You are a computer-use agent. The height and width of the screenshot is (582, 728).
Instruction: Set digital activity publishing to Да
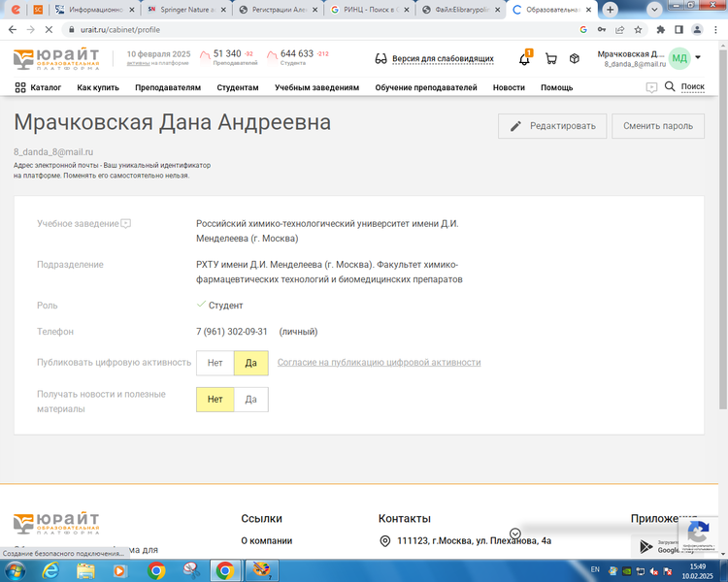[x=250, y=363]
